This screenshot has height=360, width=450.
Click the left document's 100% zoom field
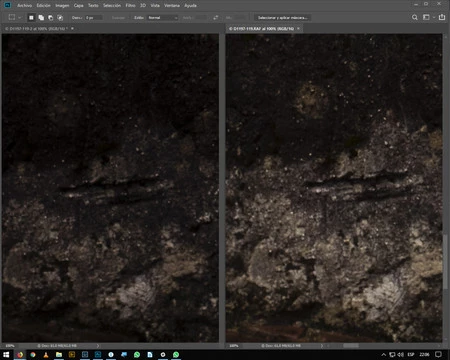click(10, 346)
